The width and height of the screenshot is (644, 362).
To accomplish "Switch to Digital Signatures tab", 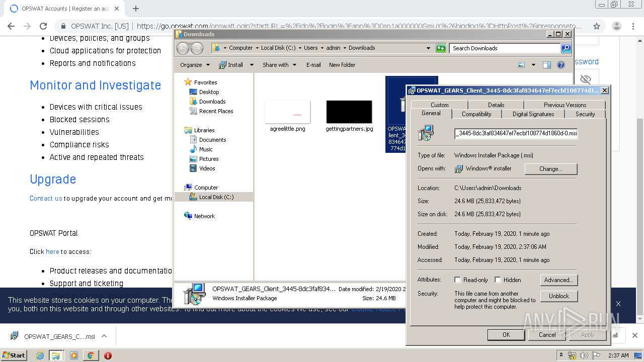I will click(x=533, y=114).
